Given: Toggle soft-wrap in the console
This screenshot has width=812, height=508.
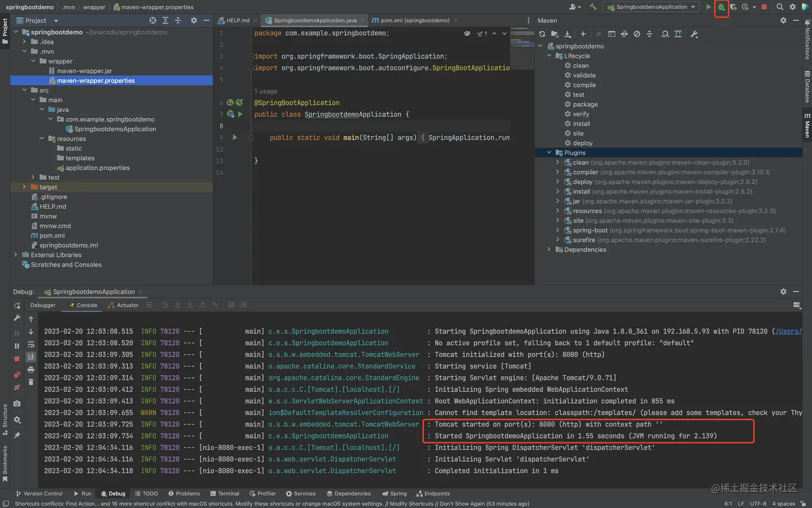Looking at the screenshot, I should point(31,345).
